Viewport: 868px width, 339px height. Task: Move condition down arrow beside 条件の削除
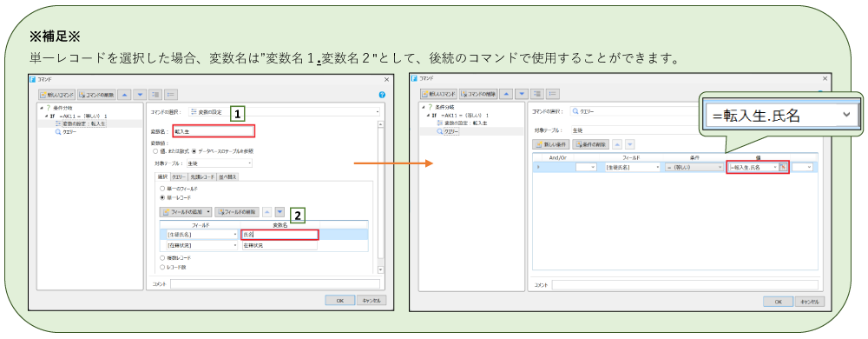[x=630, y=144]
